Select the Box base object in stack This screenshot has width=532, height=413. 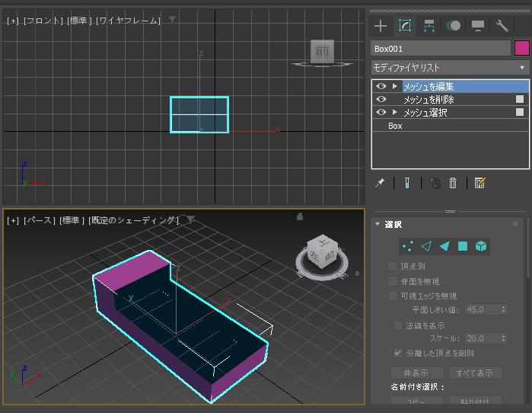click(x=395, y=126)
